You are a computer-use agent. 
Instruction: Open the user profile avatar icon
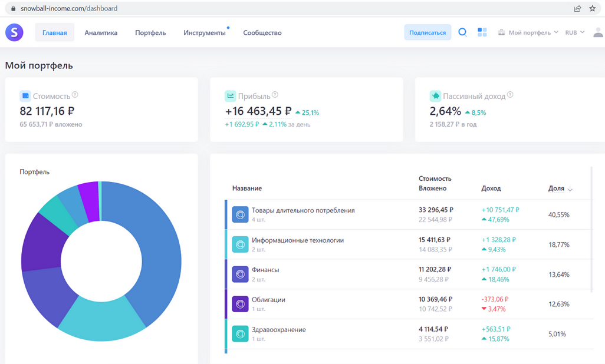coord(597,33)
